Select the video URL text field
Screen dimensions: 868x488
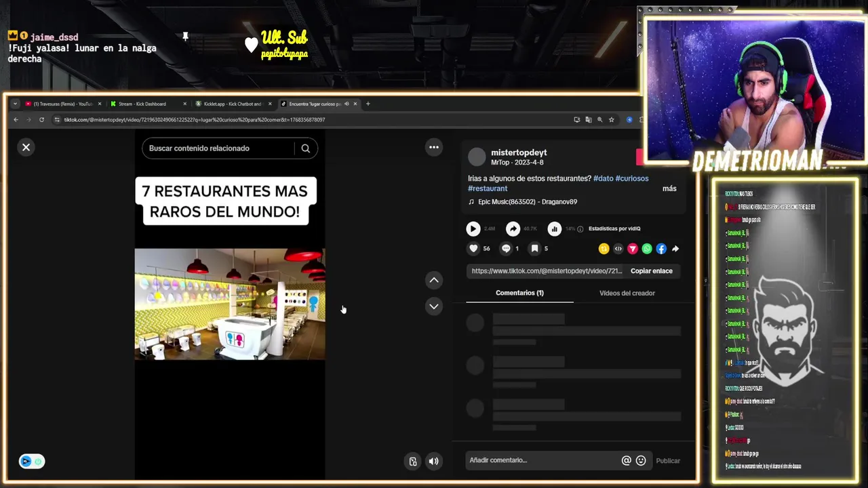click(547, 271)
